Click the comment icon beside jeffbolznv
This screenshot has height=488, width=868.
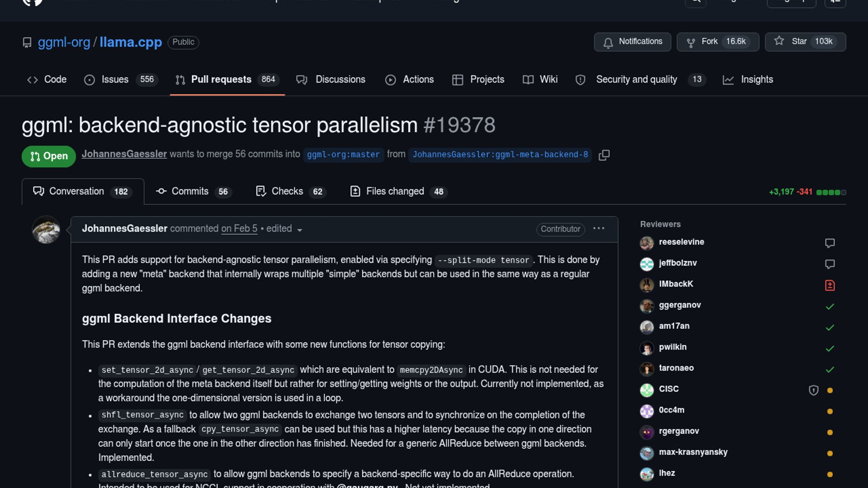coord(830,264)
